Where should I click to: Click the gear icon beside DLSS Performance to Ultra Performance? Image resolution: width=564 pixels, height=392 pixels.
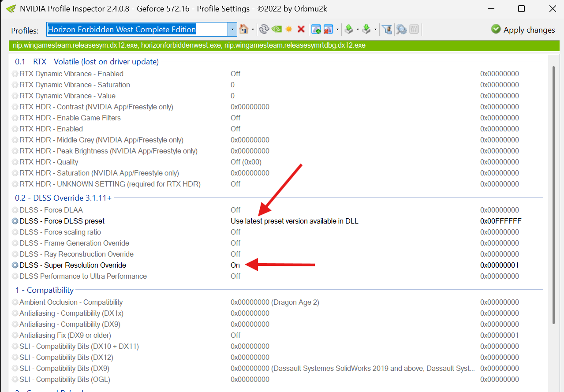tap(15, 276)
